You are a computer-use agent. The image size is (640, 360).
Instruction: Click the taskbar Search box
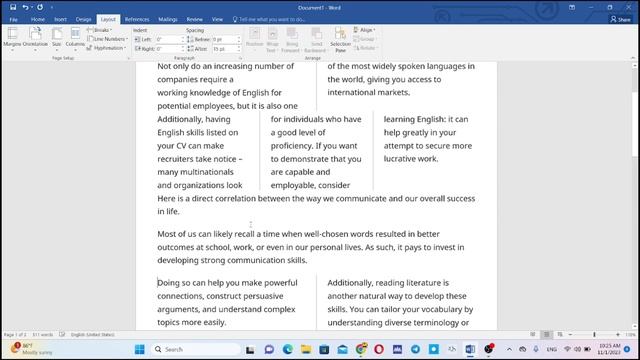point(196,349)
